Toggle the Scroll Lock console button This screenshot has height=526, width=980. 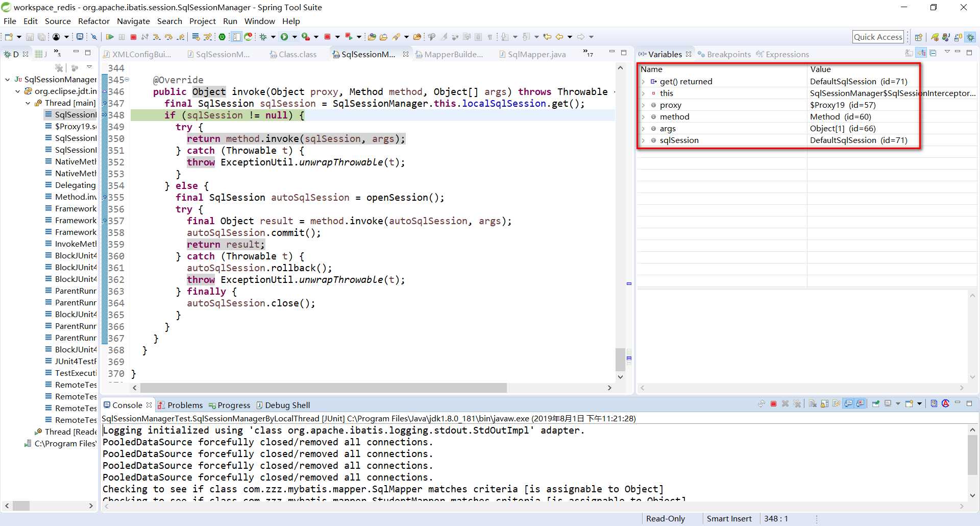[824, 403]
